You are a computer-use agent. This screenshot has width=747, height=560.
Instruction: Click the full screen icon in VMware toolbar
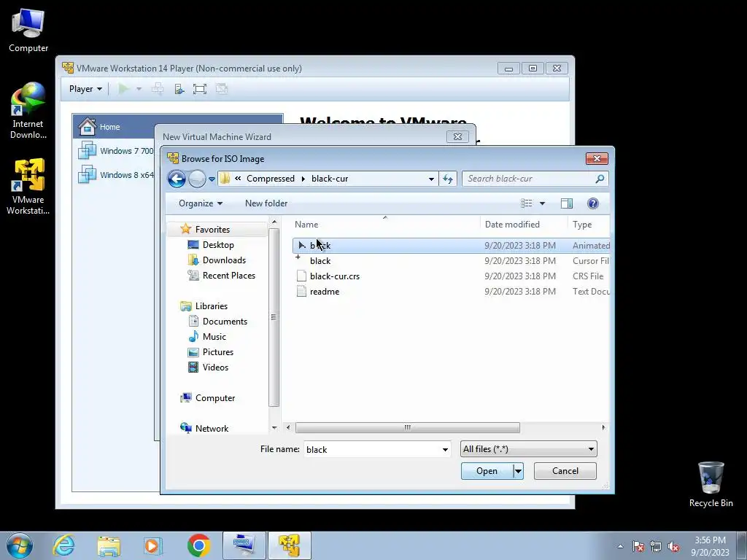coord(200,89)
